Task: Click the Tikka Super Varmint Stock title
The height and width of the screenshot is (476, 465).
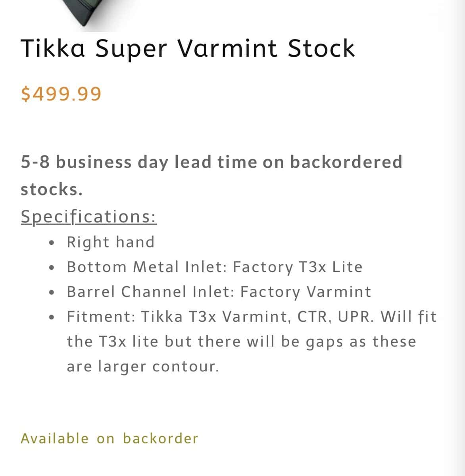Action: click(188, 48)
